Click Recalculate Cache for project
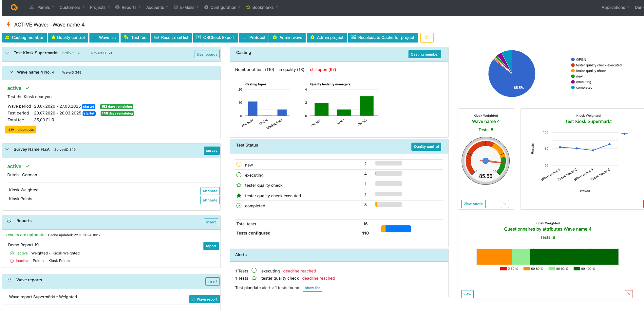644x314 pixels. point(383,38)
